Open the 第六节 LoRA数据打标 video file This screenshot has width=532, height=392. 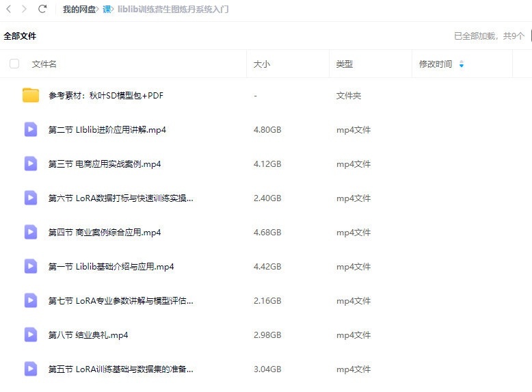(120, 198)
